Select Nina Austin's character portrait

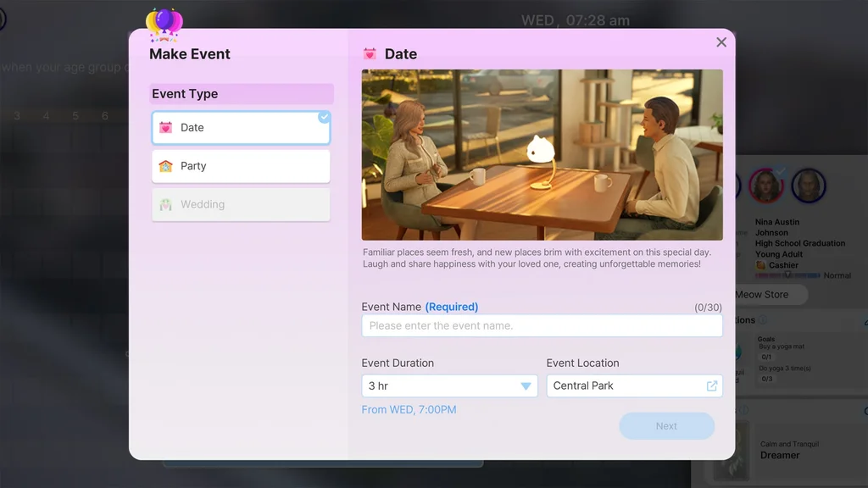[x=765, y=186]
